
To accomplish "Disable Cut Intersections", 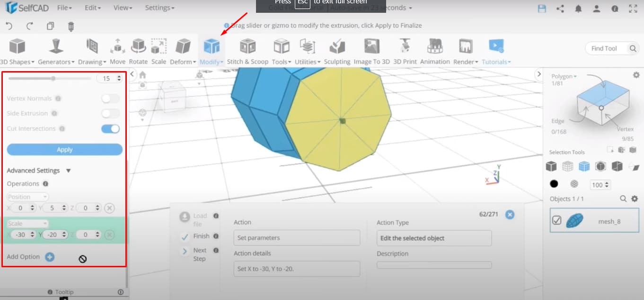I will [x=110, y=128].
